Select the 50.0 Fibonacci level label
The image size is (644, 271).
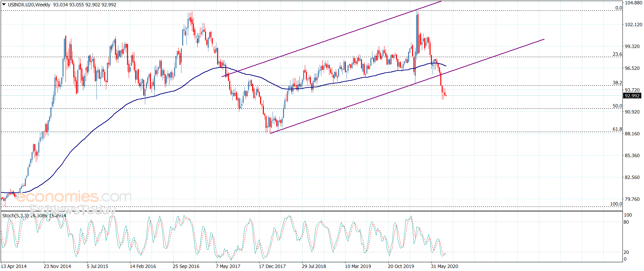point(617,106)
